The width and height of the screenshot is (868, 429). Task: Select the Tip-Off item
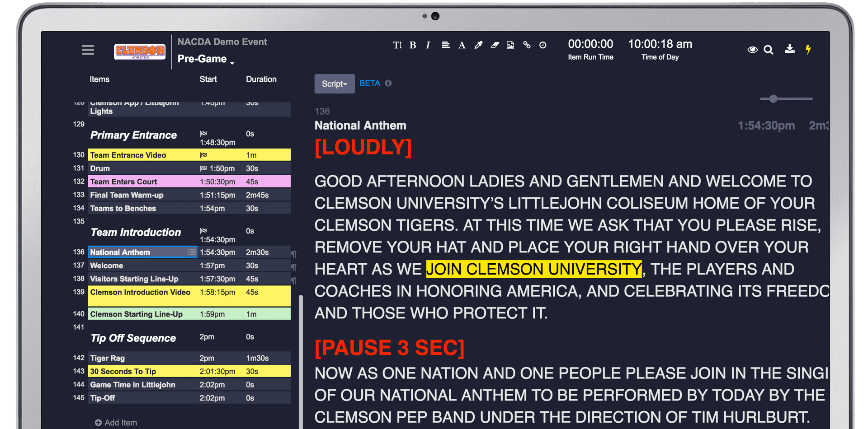tap(189, 398)
